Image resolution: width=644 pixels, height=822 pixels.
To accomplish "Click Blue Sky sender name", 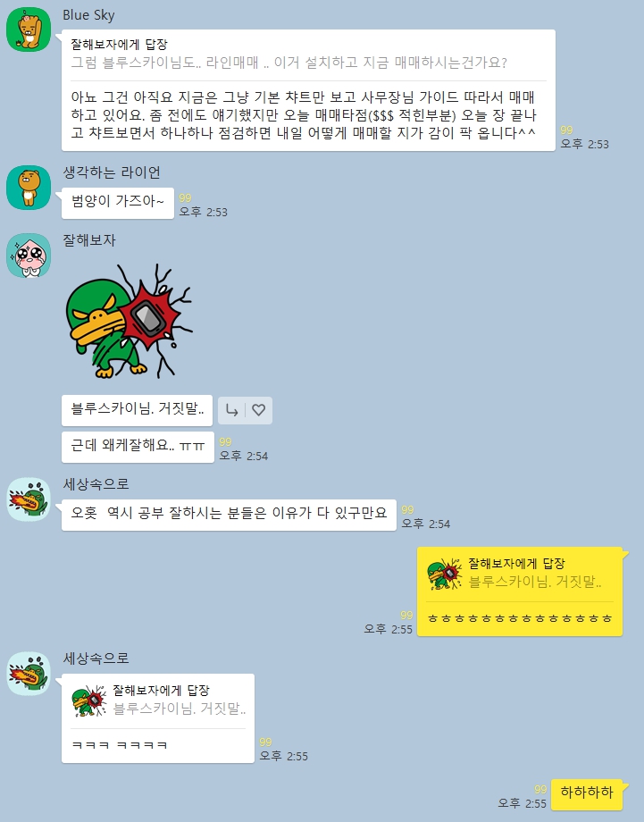I will click(x=88, y=15).
